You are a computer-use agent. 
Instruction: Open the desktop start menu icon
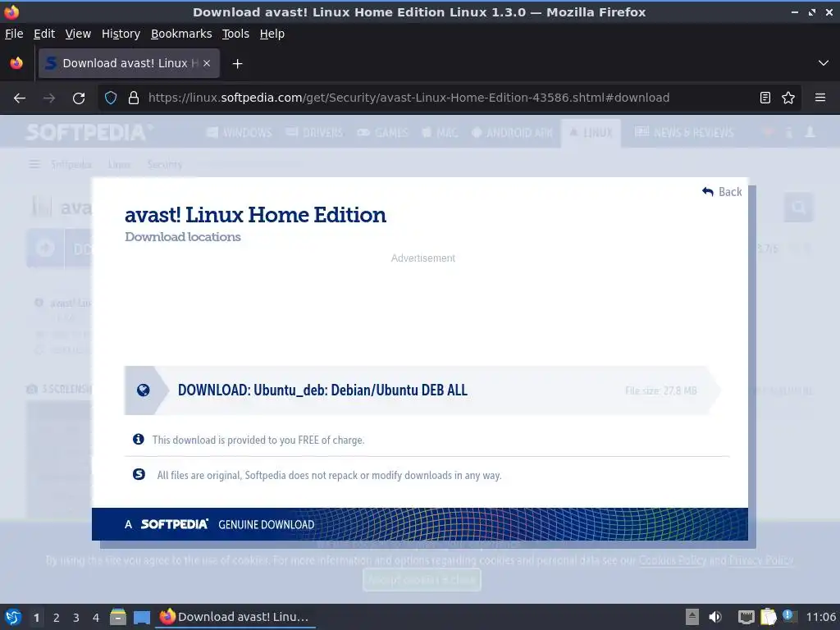pyautogui.click(x=13, y=617)
